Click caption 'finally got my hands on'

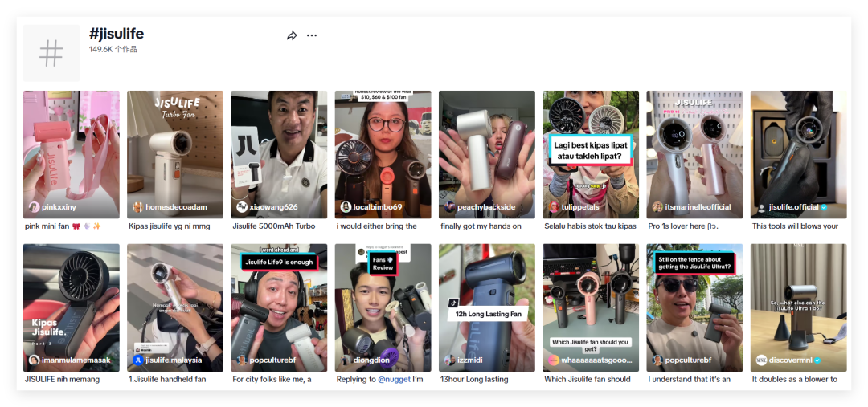click(x=481, y=226)
